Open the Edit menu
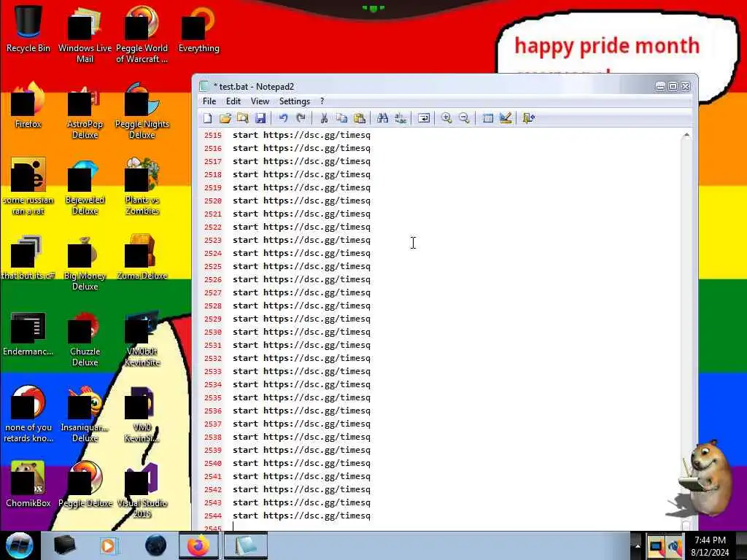This screenshot has width=747, height=560. tap(233, 101)
